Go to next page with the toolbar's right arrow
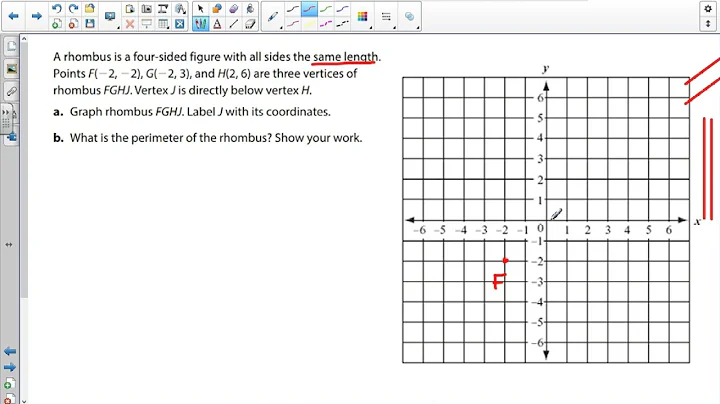The image size is (720, 404). pos(36,16)
